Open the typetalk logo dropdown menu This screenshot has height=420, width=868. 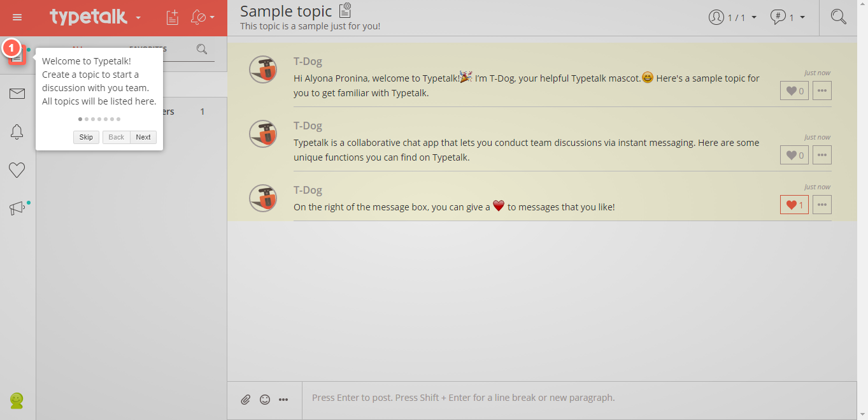coord(96,17)
